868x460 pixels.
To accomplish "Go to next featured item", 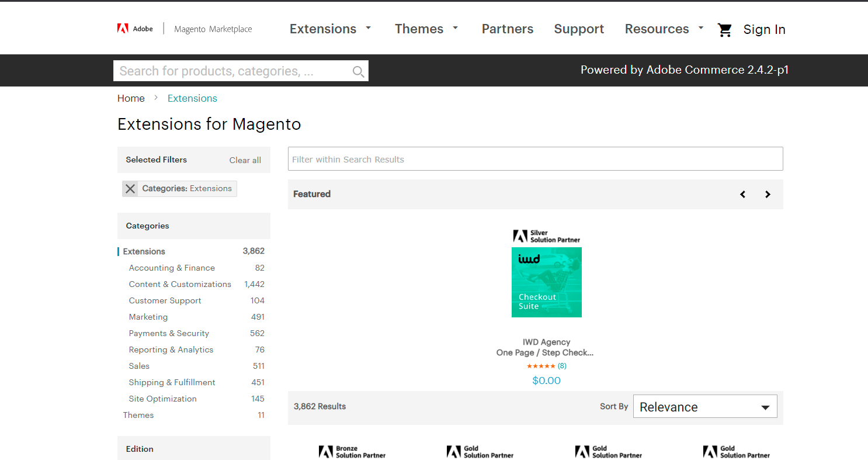I will 768,195.
